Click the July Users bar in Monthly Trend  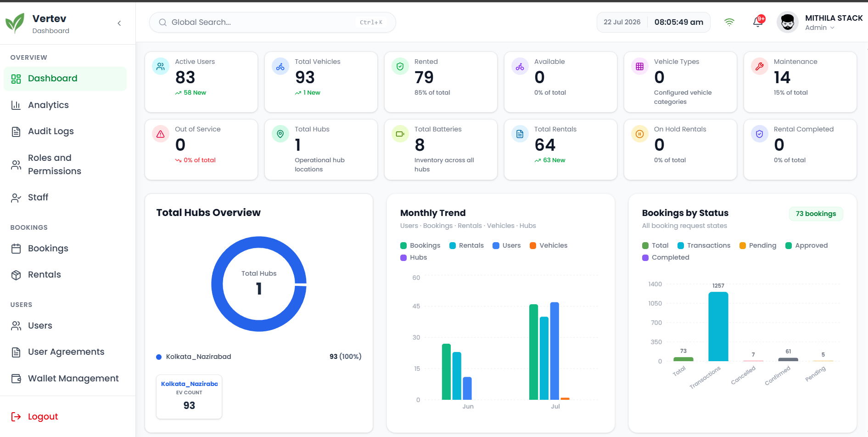point(554,351)
